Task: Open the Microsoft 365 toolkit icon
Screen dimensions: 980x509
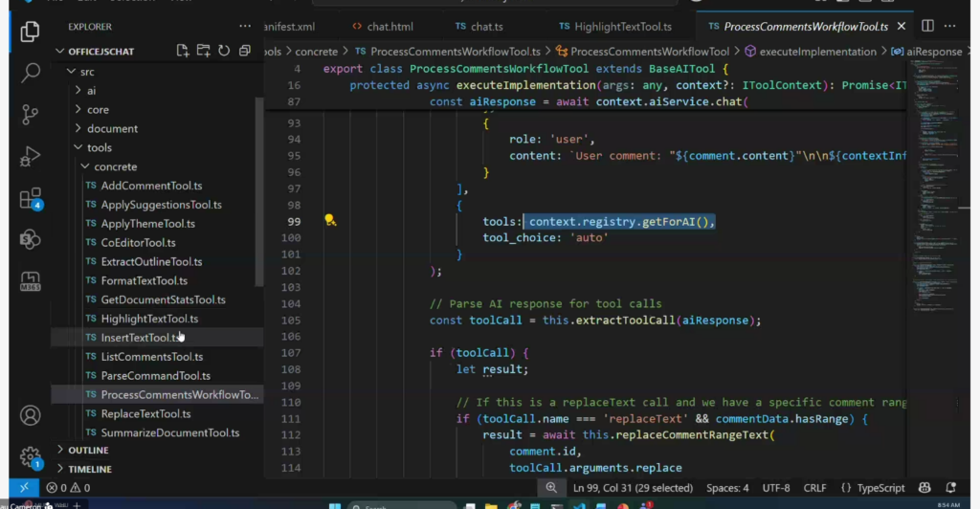Action: [30, 281]
